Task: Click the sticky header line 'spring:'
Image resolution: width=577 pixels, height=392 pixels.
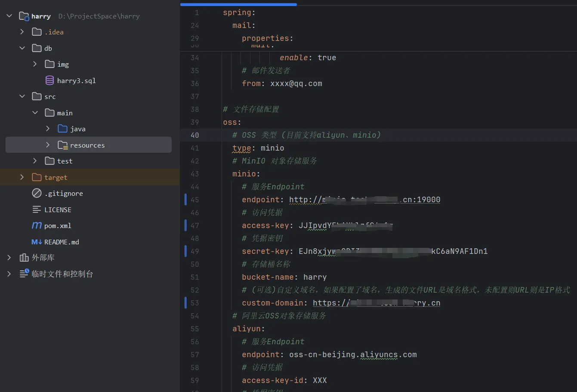Action: [239, 12]
